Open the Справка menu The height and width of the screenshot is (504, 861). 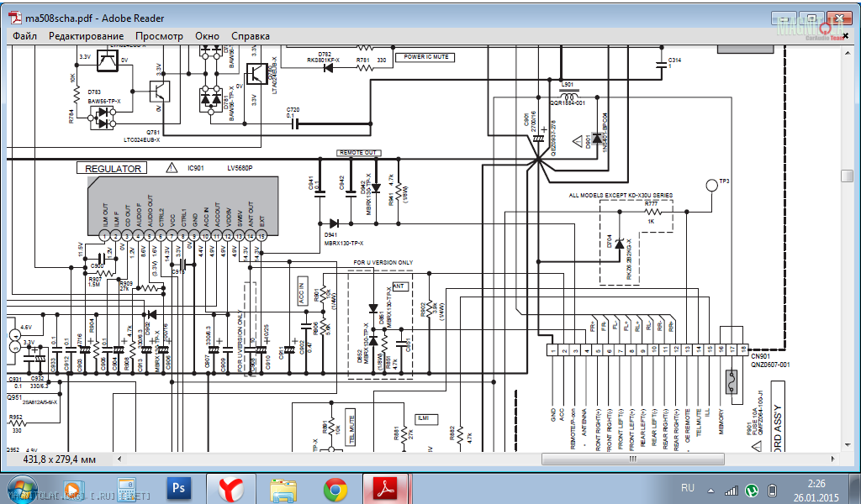pyautogui.click(x=251, y=36)
